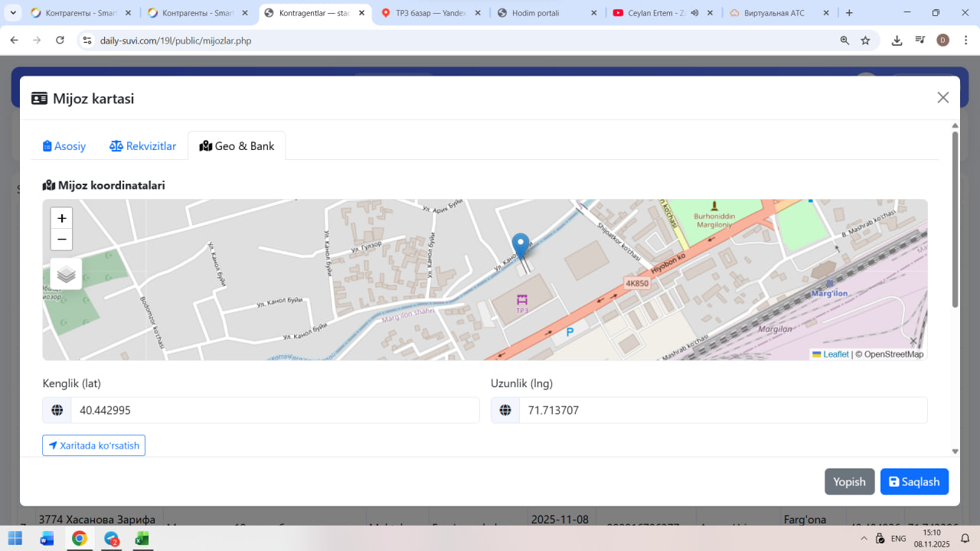The height and width of the screenshot is (551, 980).
Task: Open the Windows Start menu
Action: point(15,538)
